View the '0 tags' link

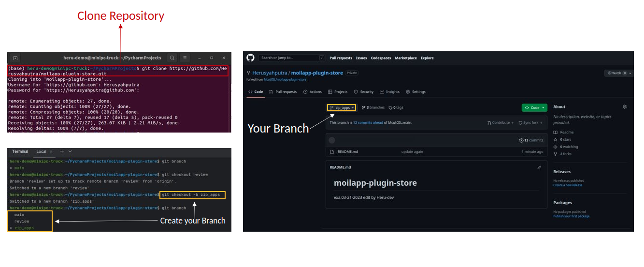pos(396,108)
